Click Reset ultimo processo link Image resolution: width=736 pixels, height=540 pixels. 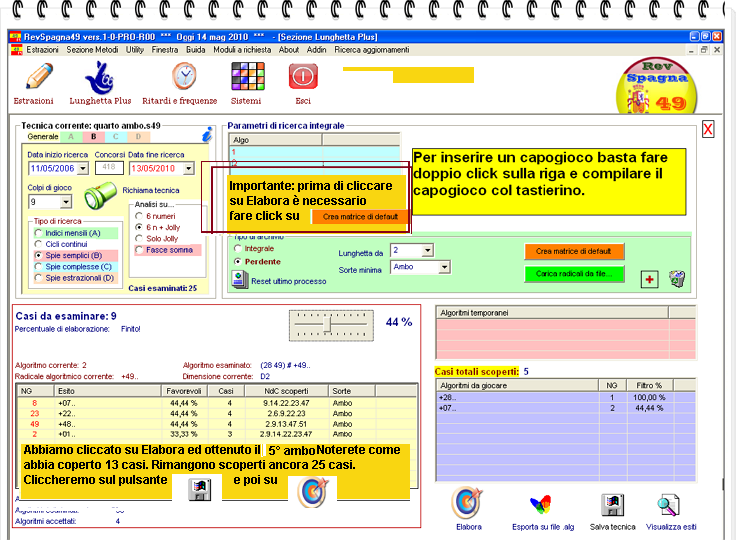click(289, 281)
